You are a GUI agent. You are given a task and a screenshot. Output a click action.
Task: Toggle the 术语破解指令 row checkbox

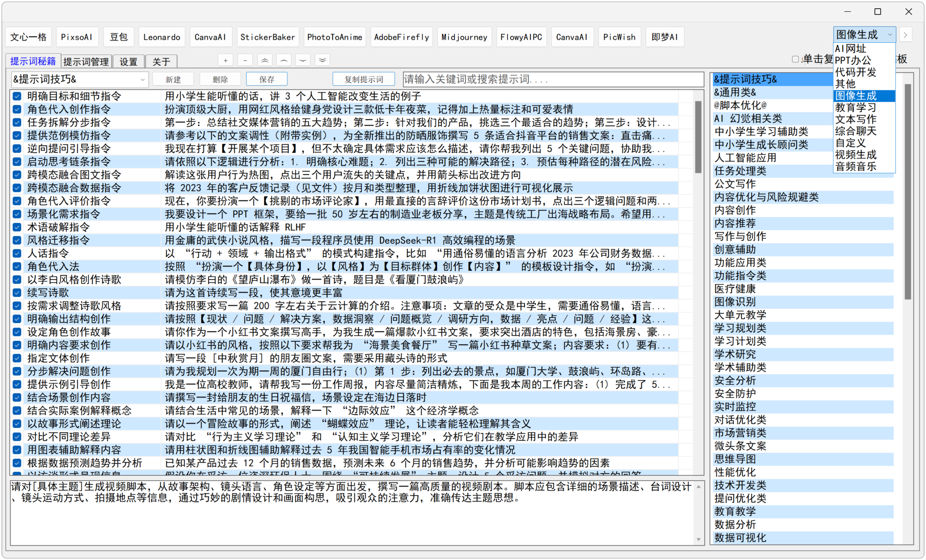(17, 227)
